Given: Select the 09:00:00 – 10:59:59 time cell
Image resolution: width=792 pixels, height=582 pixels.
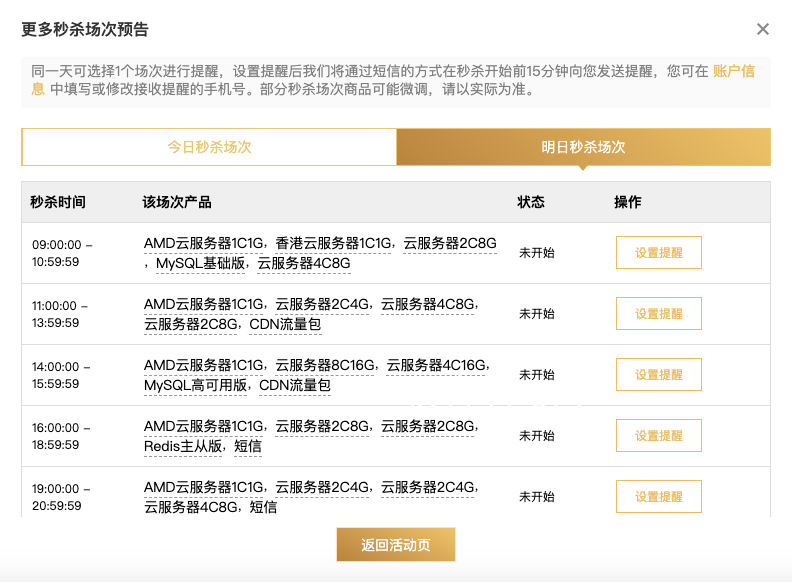Looking at the screenshot, I should [62, 253].
